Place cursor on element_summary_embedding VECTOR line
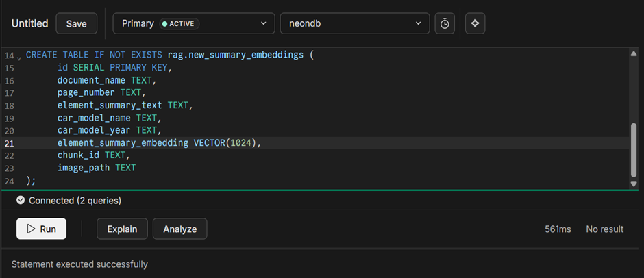This screenshot has width=644, height=278. [159, 143]
